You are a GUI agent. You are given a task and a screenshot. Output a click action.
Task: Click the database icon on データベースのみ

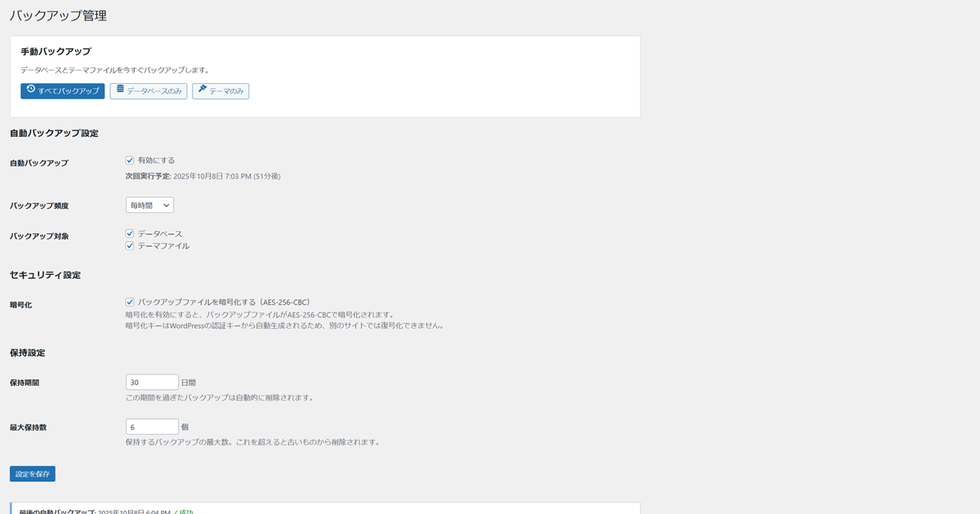[x=120, y=90]
